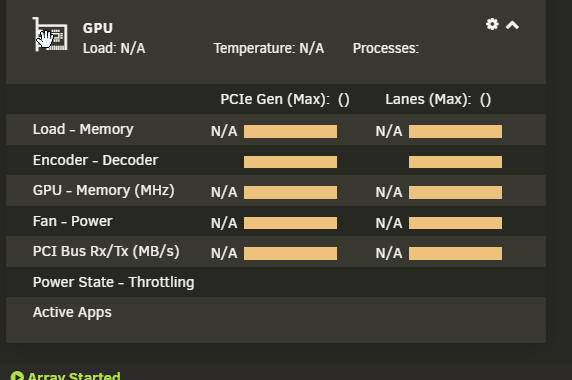Viewport: 572px width, 380px height.
Task: Click the Fan speed bar
Action: [290, 223]
